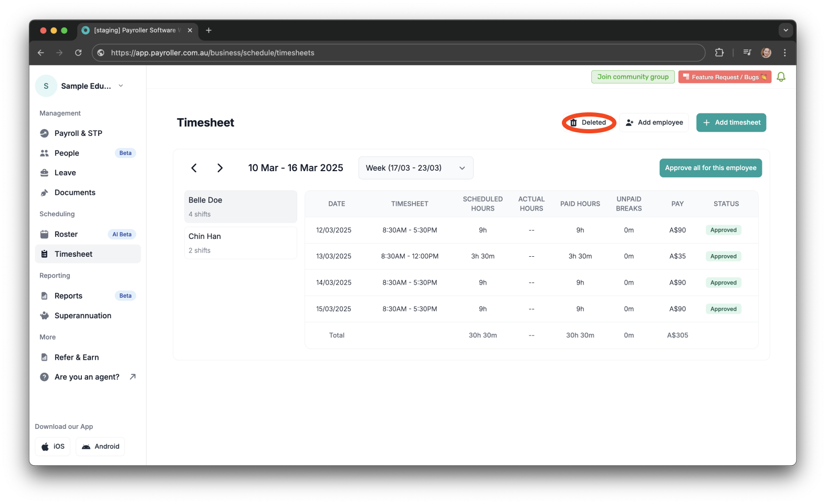Screen dimensions: 826x504
Task: Open browser extensions puzzle icon
Action: click(x=719, y=52)
